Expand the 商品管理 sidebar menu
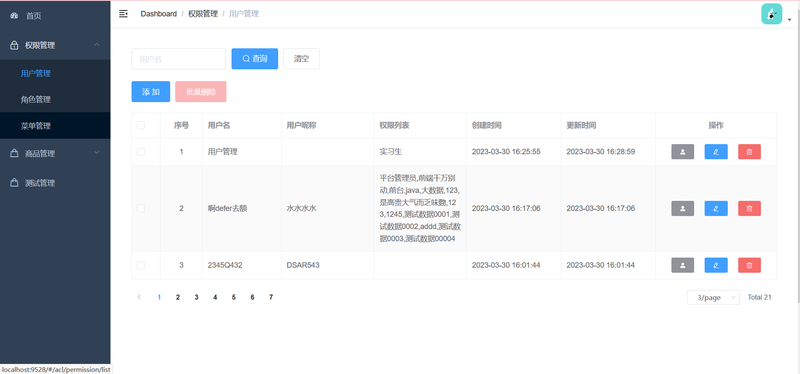The height and width of the screenshot is (374, 800). point(55,153)
